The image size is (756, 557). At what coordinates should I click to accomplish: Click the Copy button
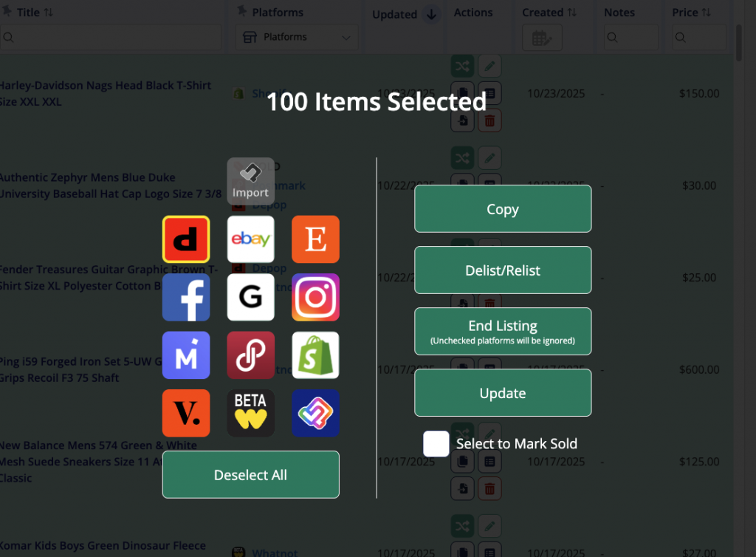(x=502, y=209)
